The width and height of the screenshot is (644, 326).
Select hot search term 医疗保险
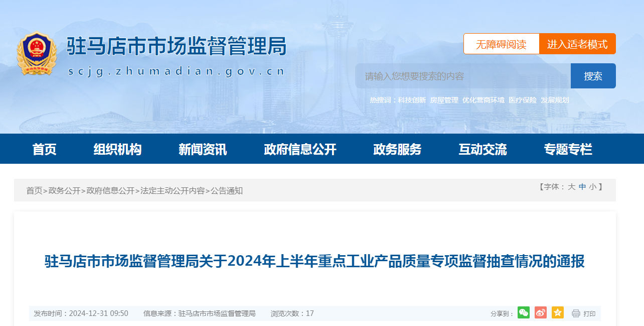pyautogui.click(x=523, y=100)
